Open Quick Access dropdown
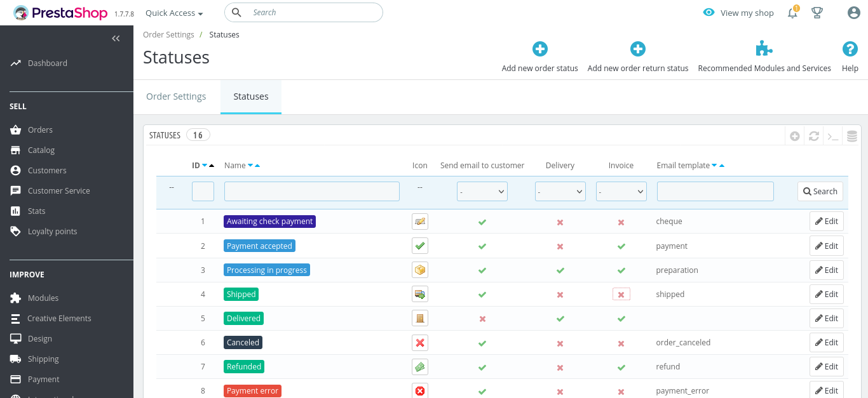The height and width of the screenshot is (398, 868). [174, 13]
